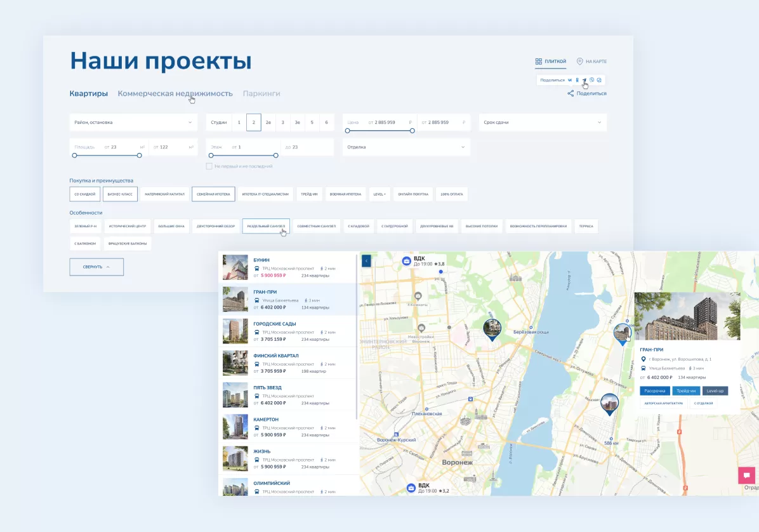This screenshot has height=532, width=759.
Task: Click the «Бунин» price «5 900 959 ₽»
Action: (x=274, y=276)
